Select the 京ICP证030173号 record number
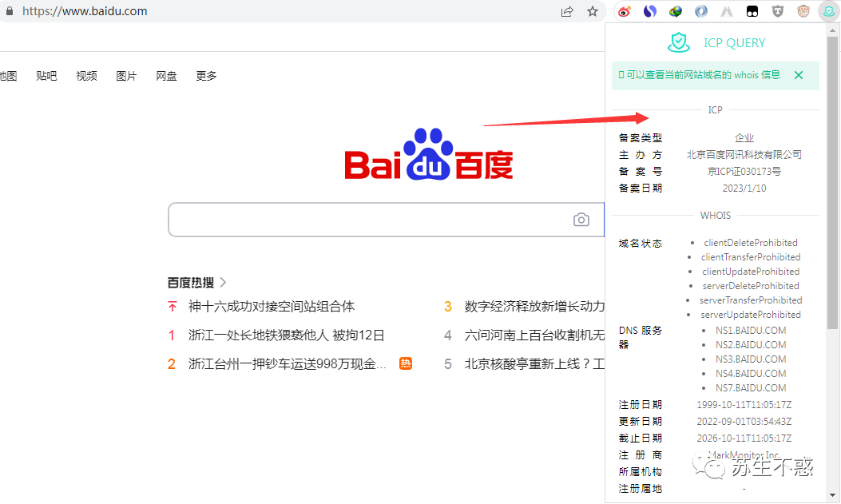The image size is (841, 504). (x=744, y=172)
